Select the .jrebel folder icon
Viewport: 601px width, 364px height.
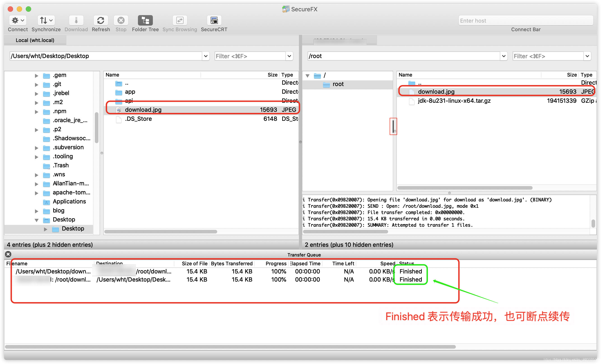click(46, 94)
